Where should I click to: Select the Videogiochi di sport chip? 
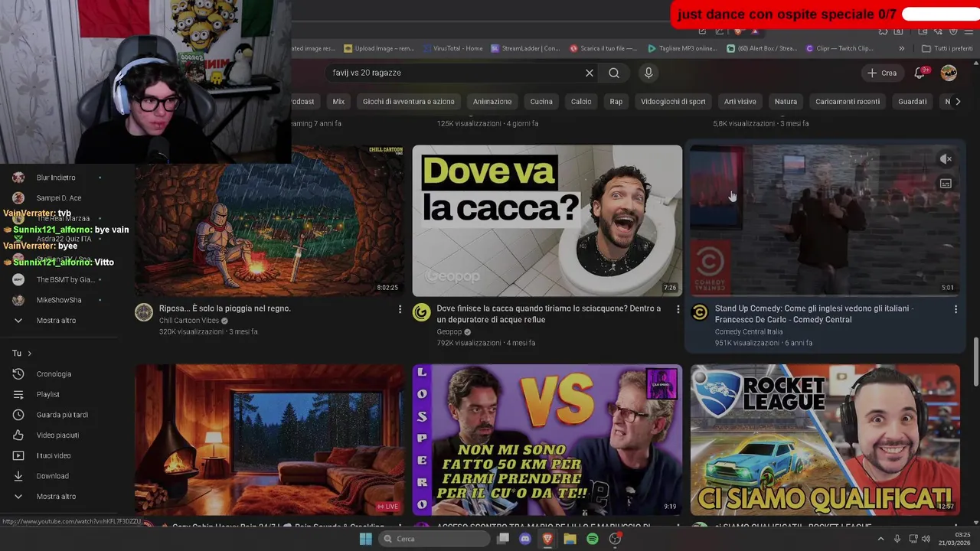click(673, 101)
